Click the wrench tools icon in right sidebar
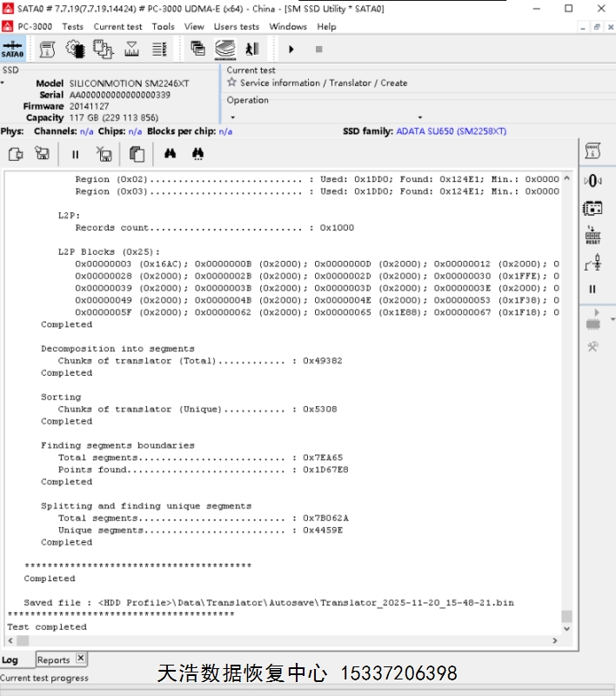 pyautogui.click(x=593, y=346)
